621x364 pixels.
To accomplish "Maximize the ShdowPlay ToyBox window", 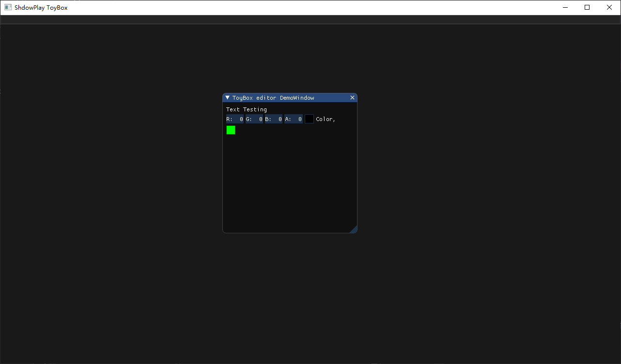I will (587, 7).
